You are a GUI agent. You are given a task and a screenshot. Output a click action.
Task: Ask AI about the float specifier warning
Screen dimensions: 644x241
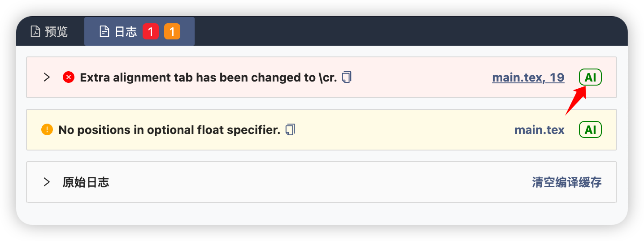tap(590, 130)
